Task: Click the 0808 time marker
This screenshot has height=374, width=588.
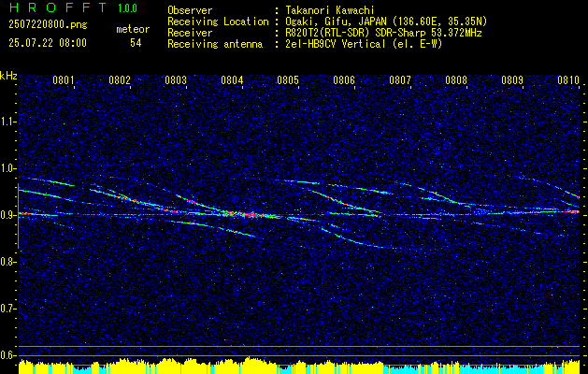Action: pos(456,80)
